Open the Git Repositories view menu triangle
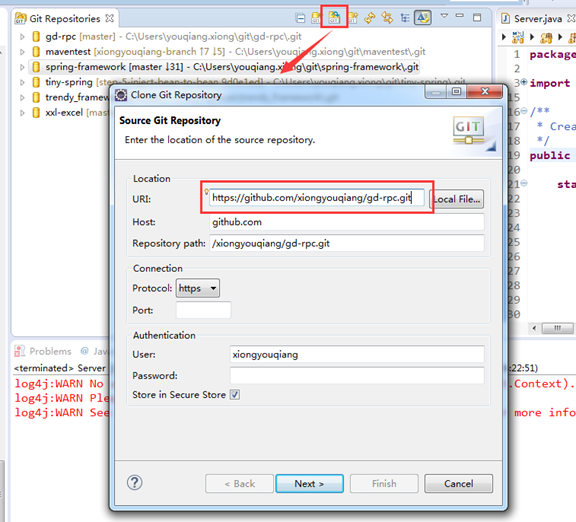 pyautogui.click(x=444, y=16)
